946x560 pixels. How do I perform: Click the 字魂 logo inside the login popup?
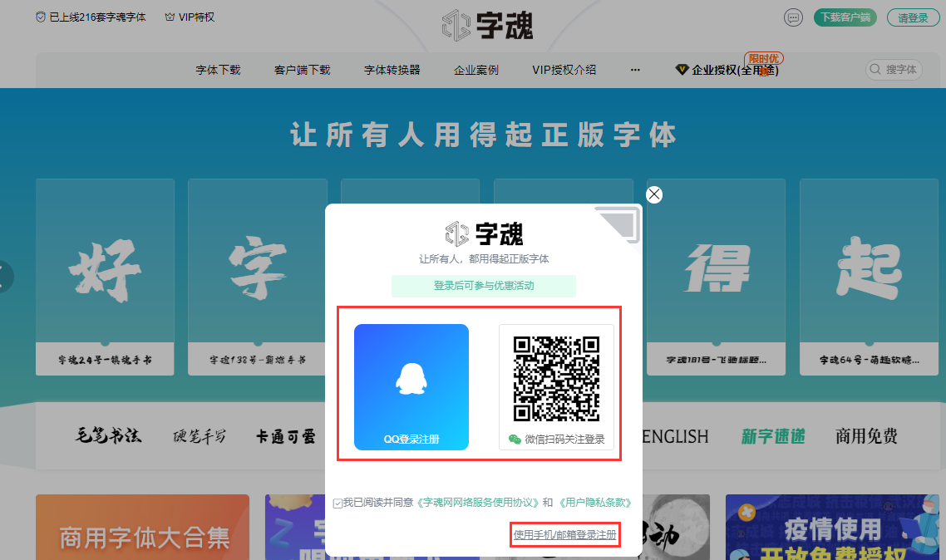pos(484,233)
